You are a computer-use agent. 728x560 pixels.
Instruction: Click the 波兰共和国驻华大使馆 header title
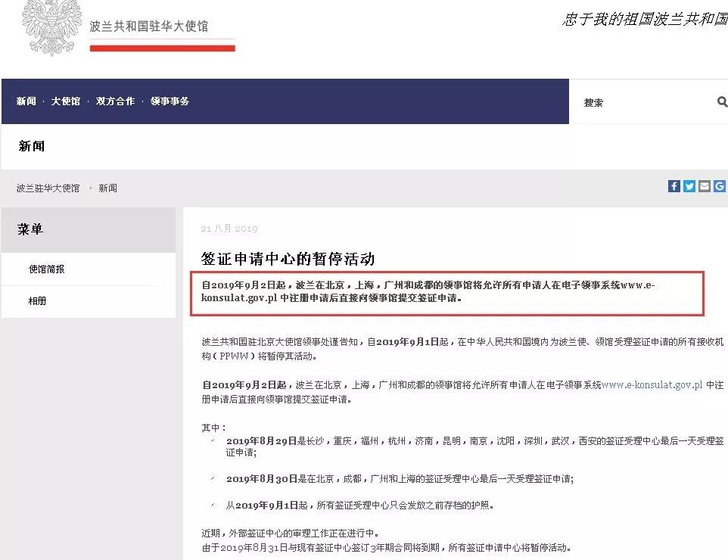151,25
